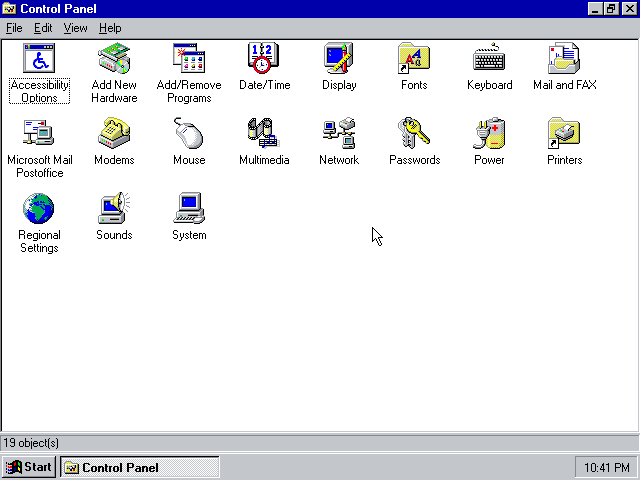Close the Control Panel window
Viewport: 640px width, 480px height.
(x=629, y=9)
